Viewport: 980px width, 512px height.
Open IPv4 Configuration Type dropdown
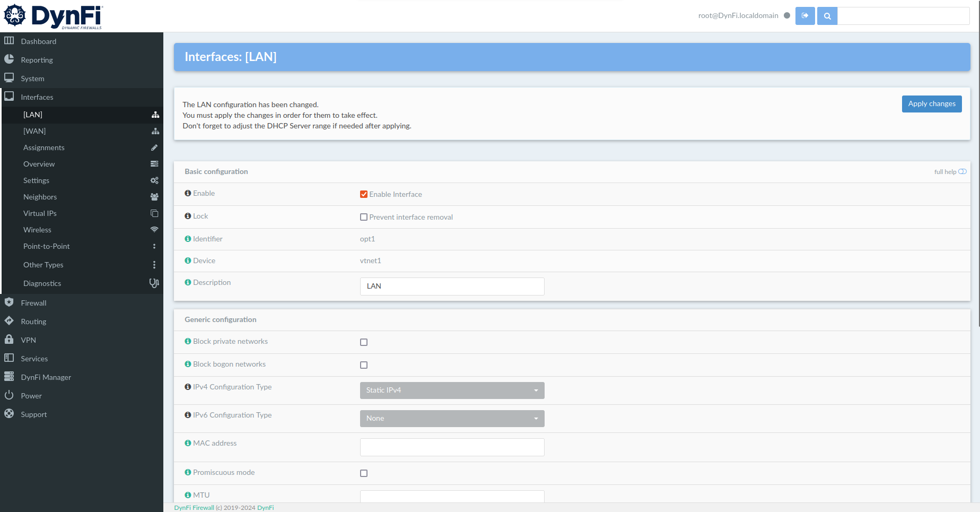(x=452, y=390)
